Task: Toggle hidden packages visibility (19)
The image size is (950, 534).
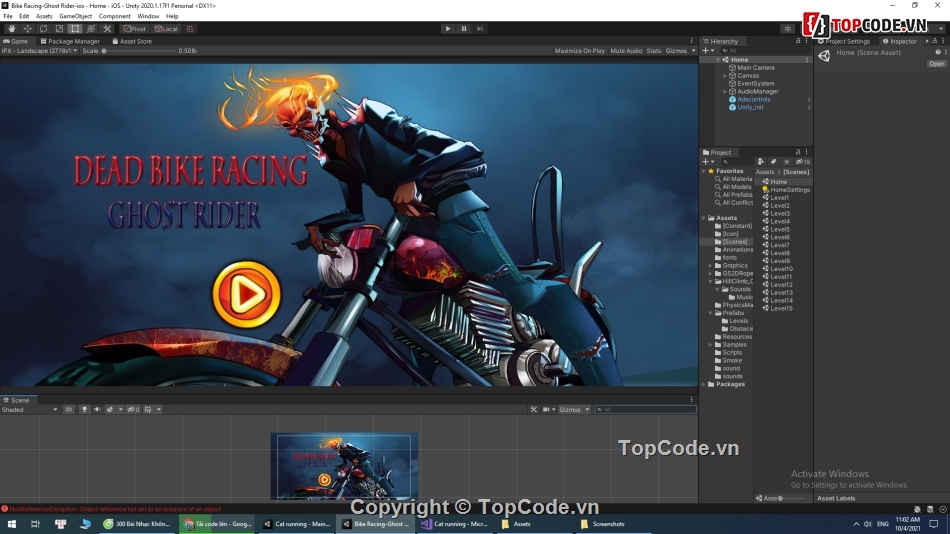Action: [803, 162]
